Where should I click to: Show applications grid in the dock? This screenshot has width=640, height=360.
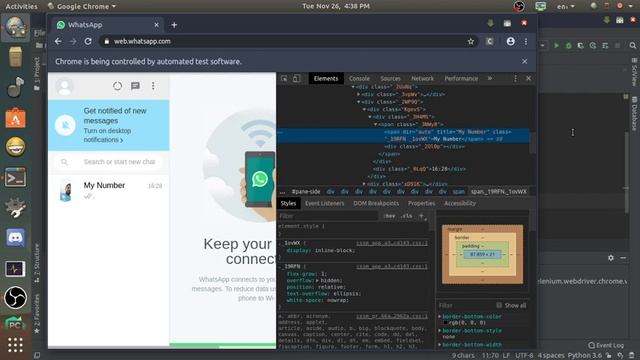click(15, 345)
